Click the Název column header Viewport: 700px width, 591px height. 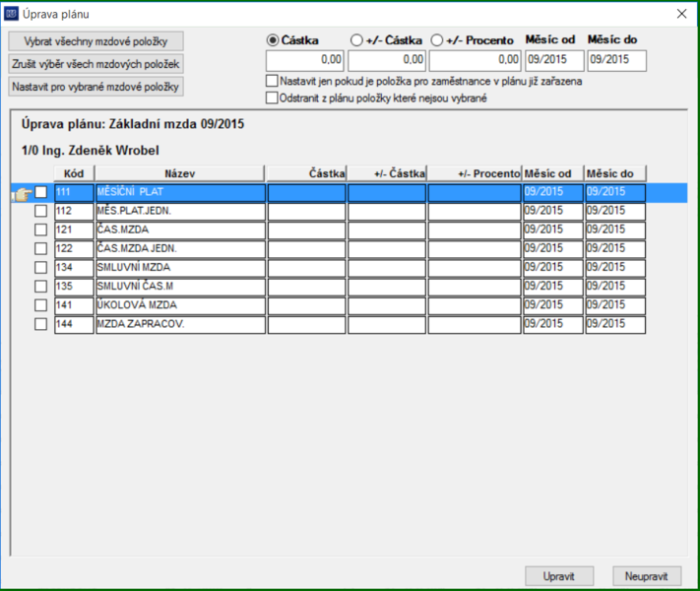point(180,173)
